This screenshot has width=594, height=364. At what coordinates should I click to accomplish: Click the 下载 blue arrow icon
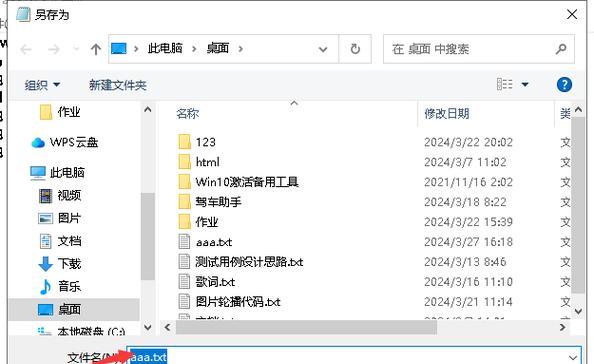click(x=45, y=264)
